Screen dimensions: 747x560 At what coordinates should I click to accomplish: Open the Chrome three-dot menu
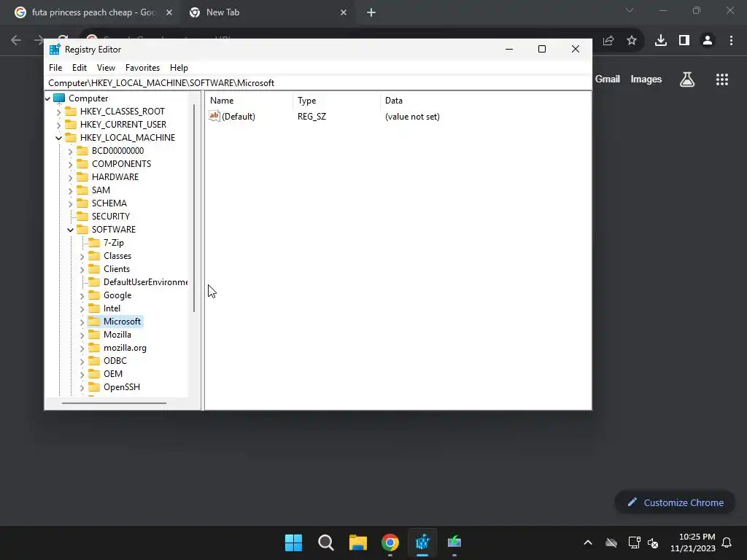[x=731, y=41]
